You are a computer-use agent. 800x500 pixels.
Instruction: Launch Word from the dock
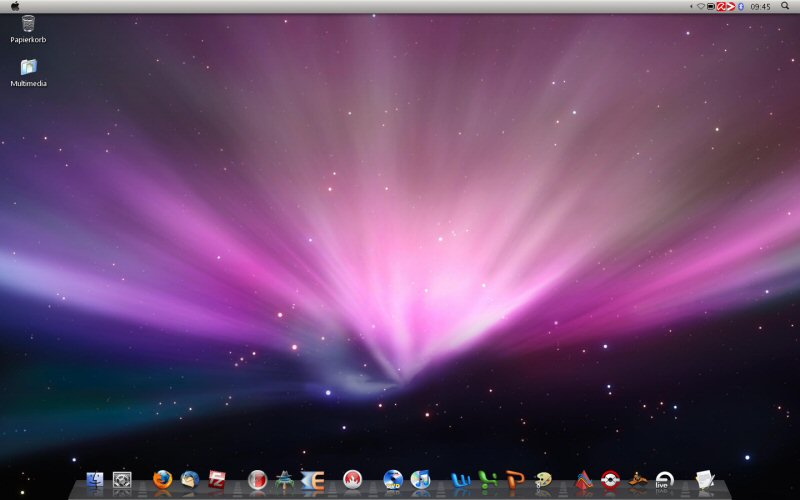coord(461,480)
